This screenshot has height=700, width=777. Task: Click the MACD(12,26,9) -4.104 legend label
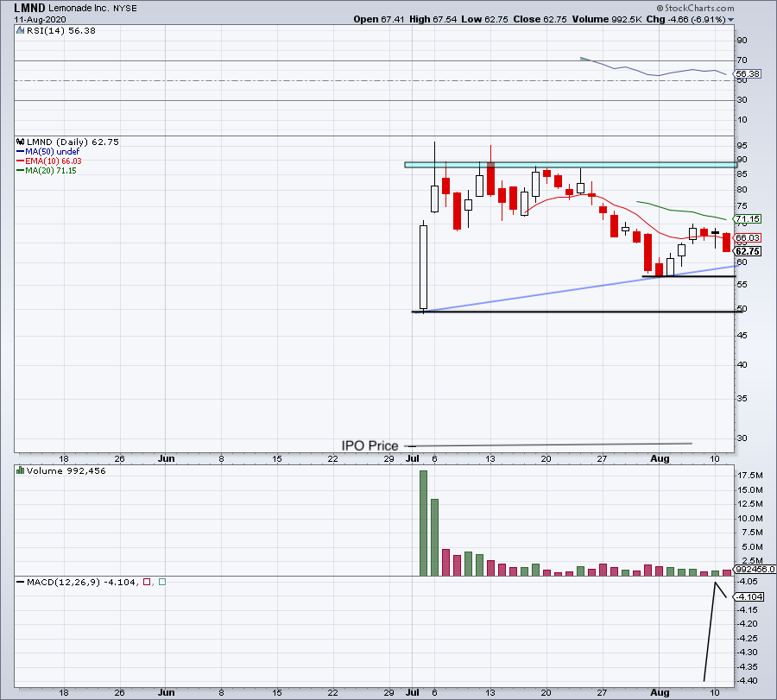tap(81, 582)
